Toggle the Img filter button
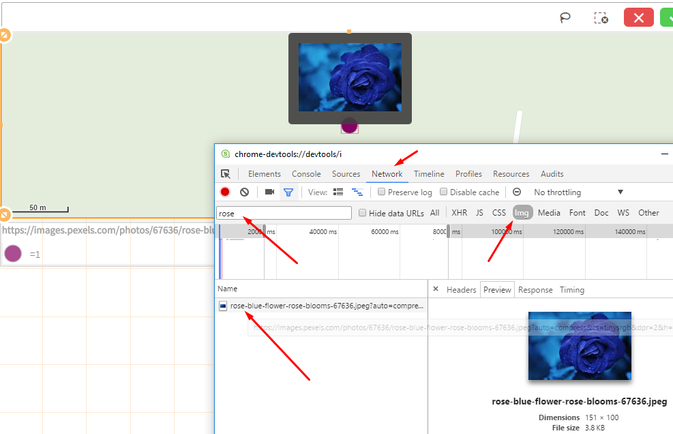 click(522, 212)
